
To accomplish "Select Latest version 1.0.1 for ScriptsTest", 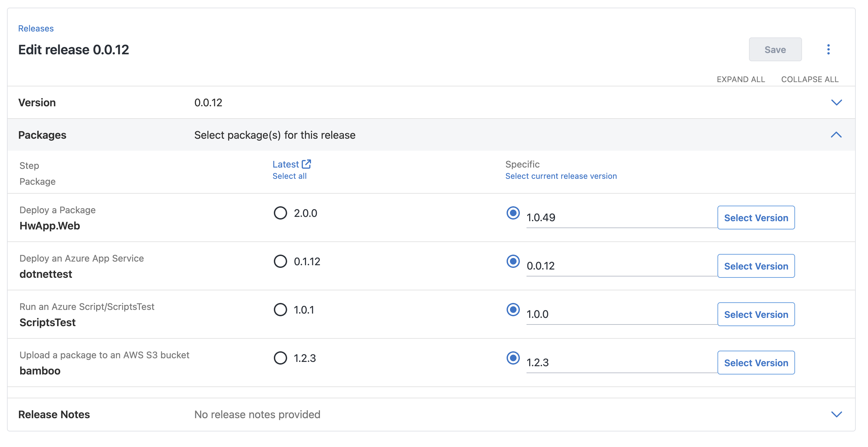I will 280,310.
